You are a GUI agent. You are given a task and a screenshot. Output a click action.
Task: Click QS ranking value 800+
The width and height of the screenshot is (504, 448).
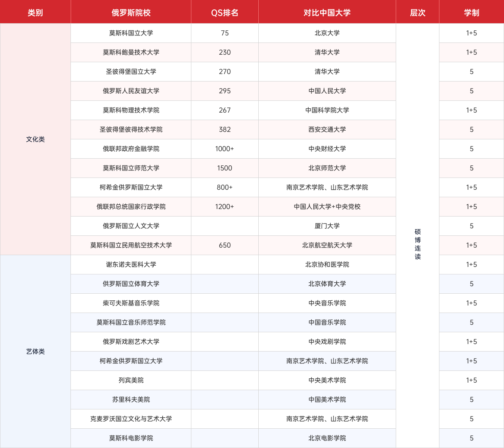(225, 187)
